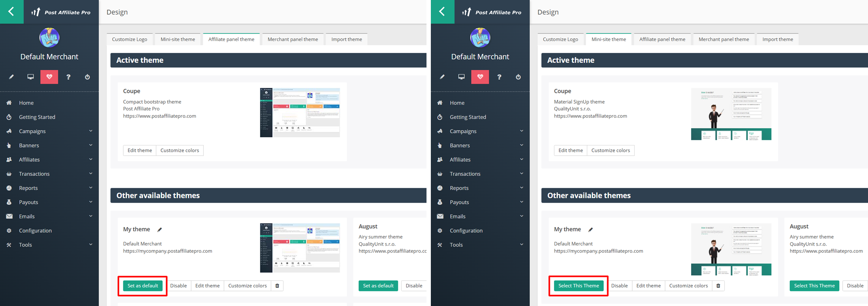Click the rename pencil next to My theme, right screenshot
868x306 pixels.
(590, 229)
